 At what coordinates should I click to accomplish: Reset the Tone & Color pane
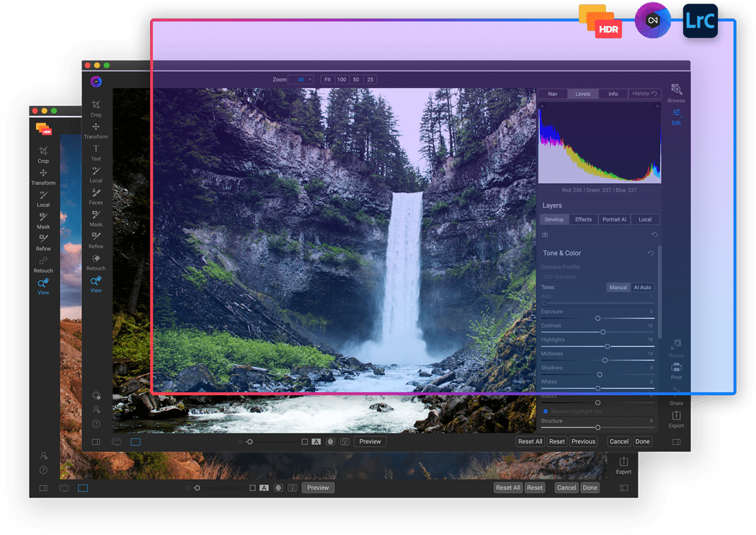click(650, 253)
